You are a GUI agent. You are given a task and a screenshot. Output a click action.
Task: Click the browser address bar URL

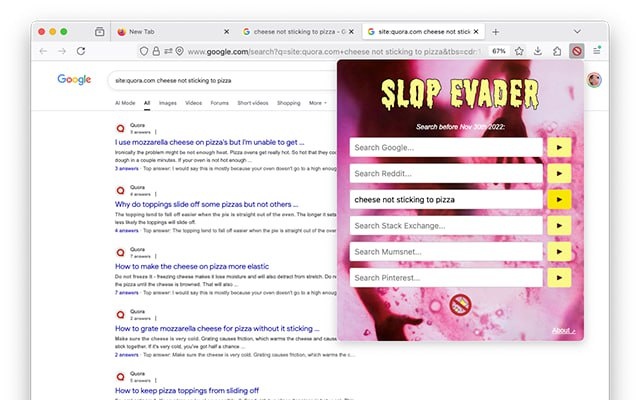pyautogui.click(x=334, y=51)
